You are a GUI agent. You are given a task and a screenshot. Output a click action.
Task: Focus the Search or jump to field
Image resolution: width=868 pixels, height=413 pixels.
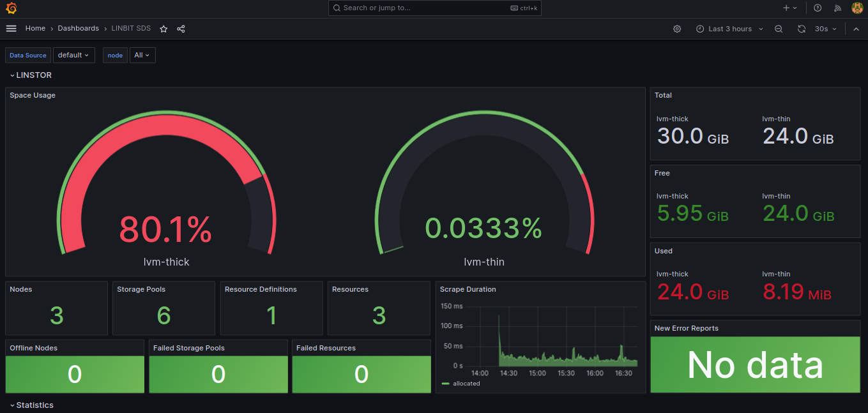435,8
